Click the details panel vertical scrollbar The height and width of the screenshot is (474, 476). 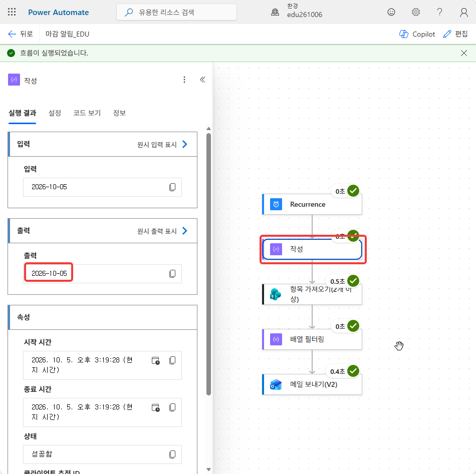(208, 264)
